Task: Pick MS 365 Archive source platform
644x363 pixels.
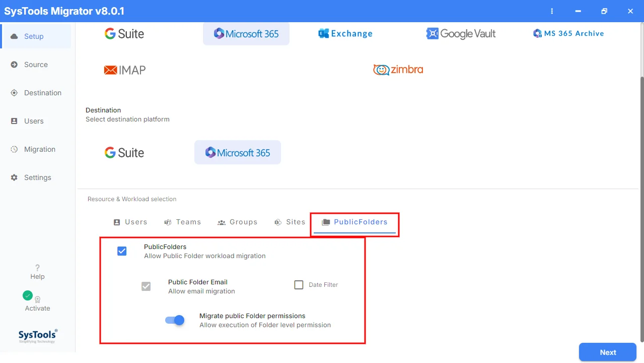Action: (x=568, y=33)
